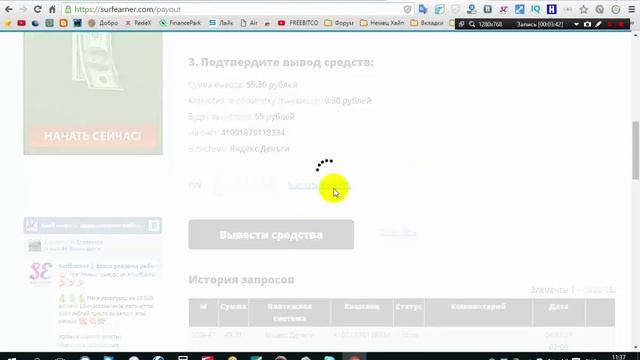
Task: Open the Air bookmark
Action: [249, 23]
